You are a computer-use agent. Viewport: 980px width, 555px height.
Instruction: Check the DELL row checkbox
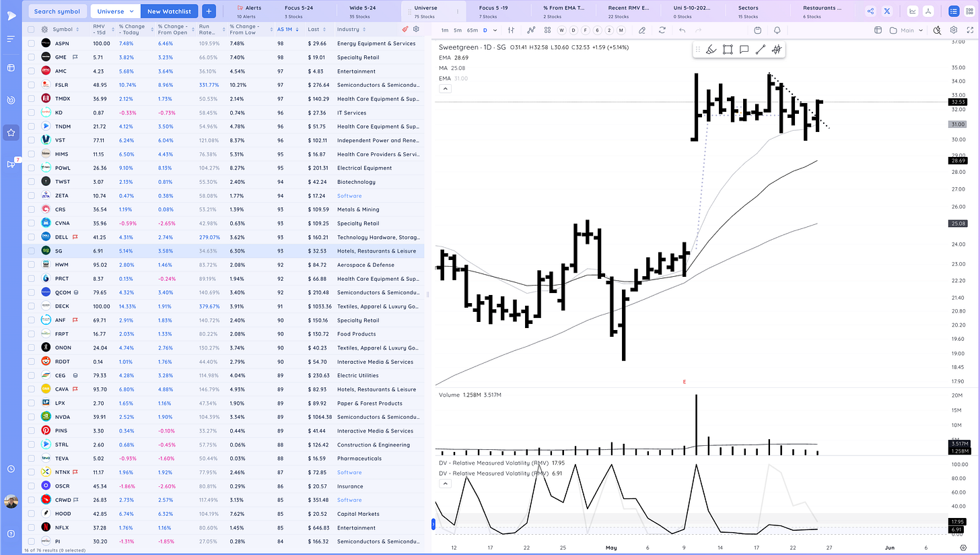tap(31, 237)
